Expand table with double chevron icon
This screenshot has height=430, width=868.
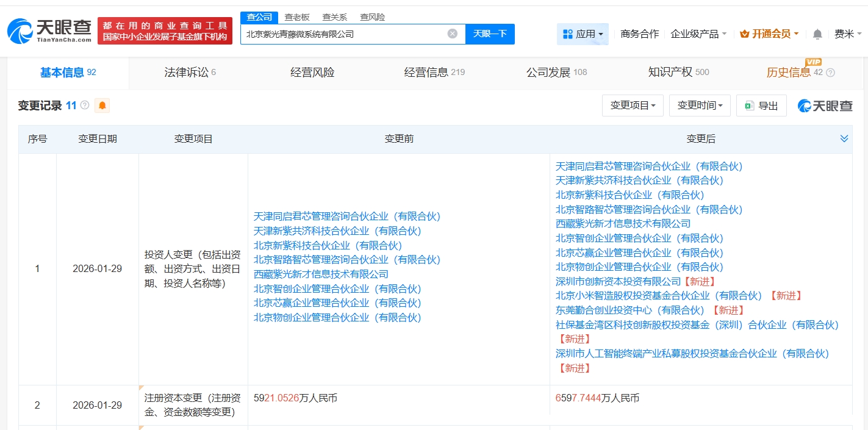[844, 139]
